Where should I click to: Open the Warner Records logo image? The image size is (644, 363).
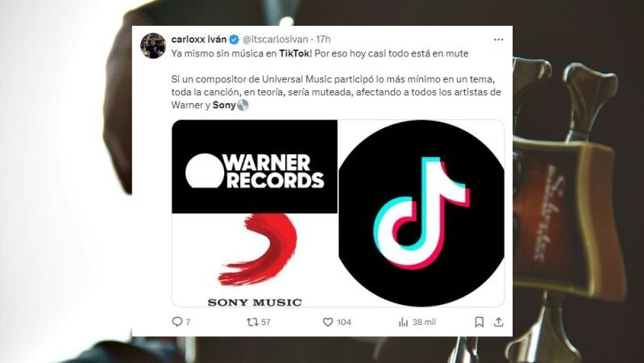pos(255,166)
